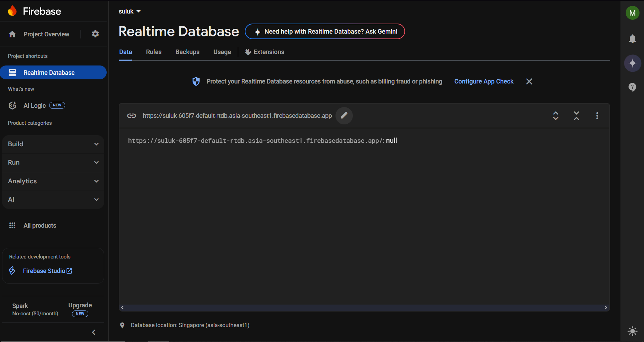Click the Spark No-cost plan label
This screenshot has width=644, height=342.
35,309
